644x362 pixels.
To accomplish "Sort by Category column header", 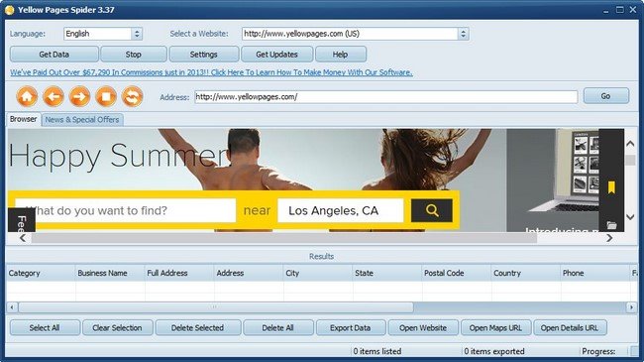I will (x=41, y=273).
